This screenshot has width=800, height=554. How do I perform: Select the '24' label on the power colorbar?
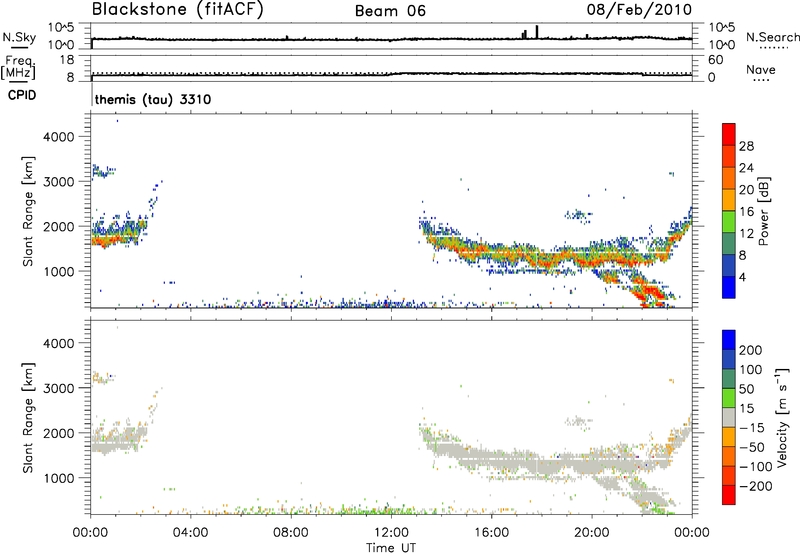(x=746, y=168)
